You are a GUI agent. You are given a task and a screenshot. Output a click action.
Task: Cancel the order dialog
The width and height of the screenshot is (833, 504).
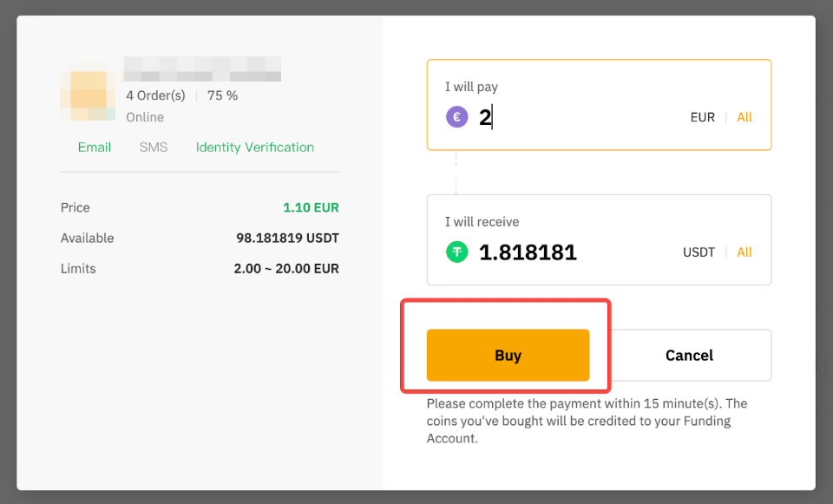(x=689, y=356)
